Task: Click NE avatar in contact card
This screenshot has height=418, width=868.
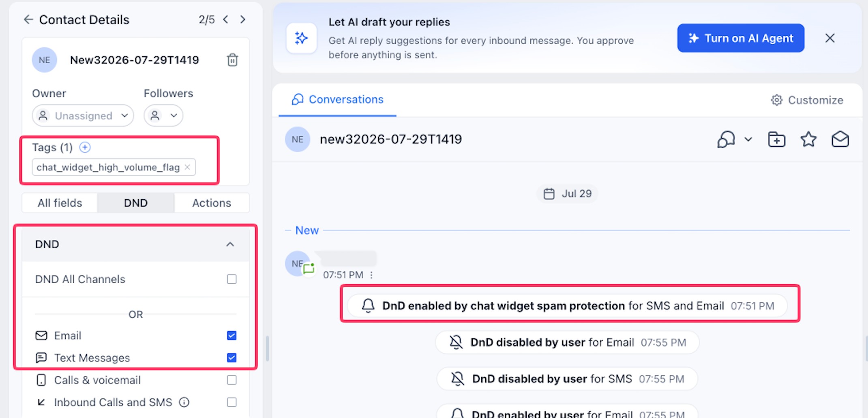Action: [45, 60]
